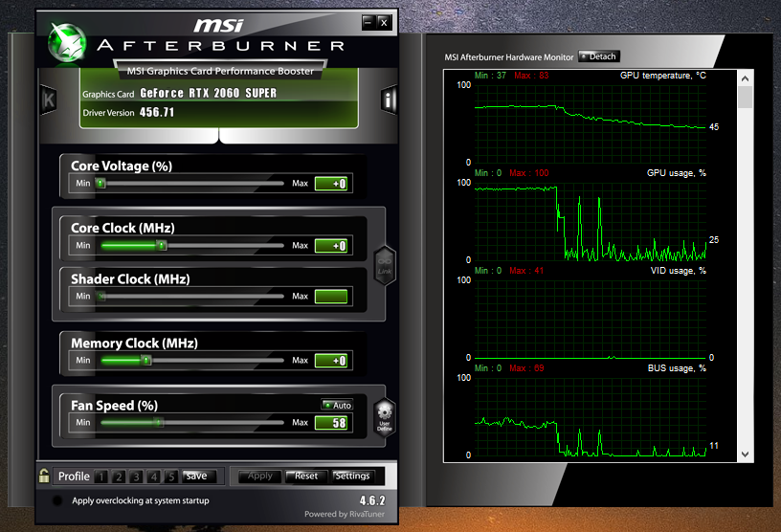This screenshot has width=781, height=532.
Task: Enable Apply overclocking at system startup
Action: (57, 500)
